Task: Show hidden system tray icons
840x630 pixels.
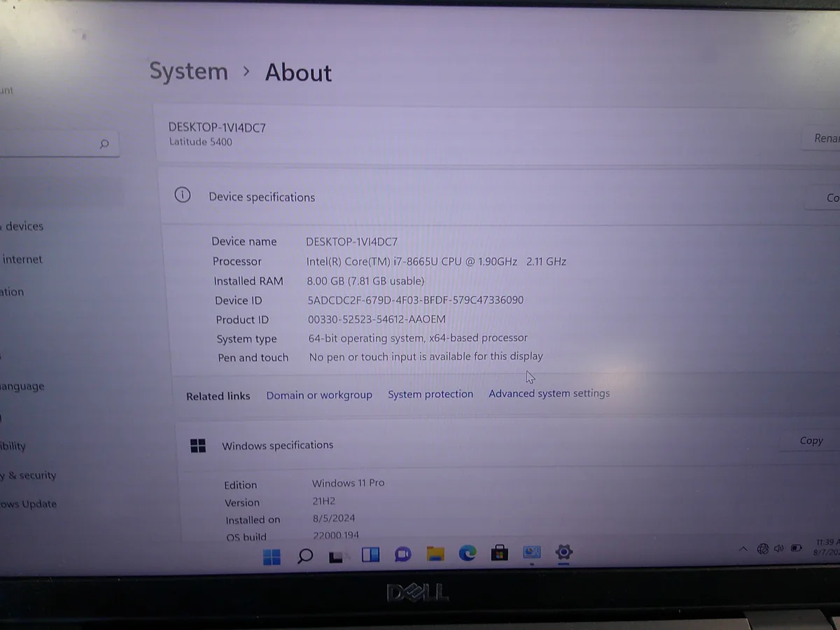Action: pyautogui.click(x=743, y=549)
